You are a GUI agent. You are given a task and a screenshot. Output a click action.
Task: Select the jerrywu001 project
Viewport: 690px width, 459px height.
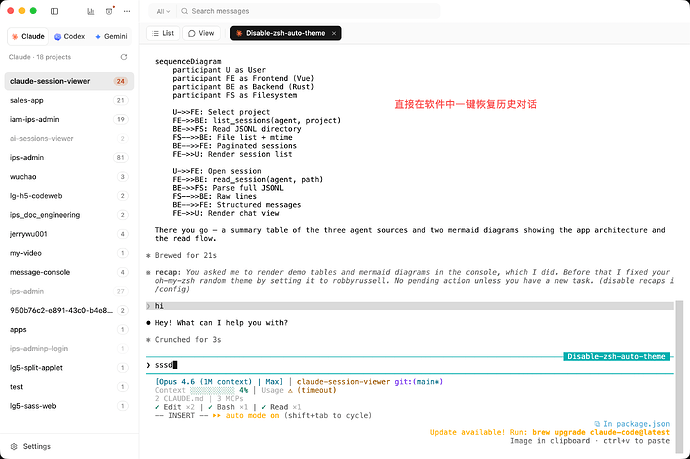(x=69, y=234)
